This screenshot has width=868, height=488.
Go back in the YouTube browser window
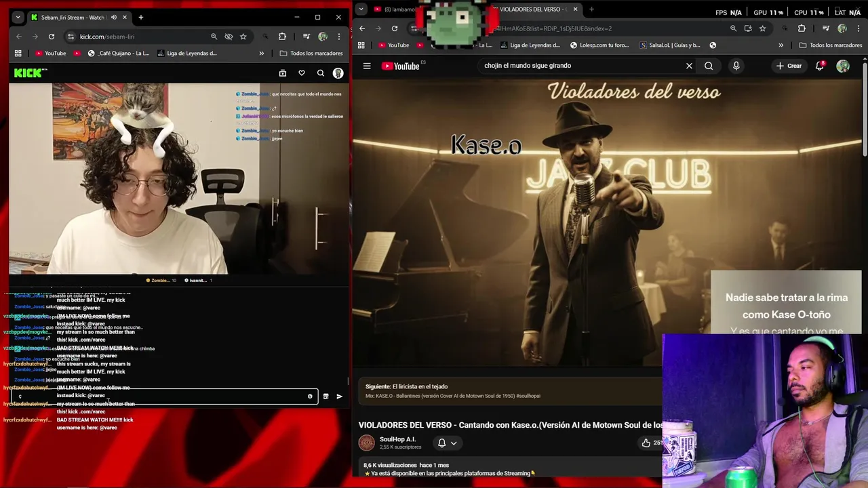click(362, 28)
